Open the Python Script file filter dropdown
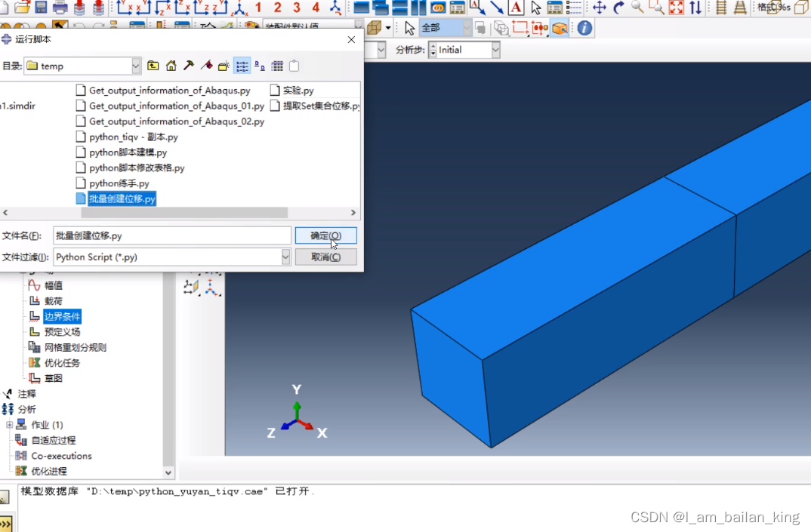 [285, 257]
